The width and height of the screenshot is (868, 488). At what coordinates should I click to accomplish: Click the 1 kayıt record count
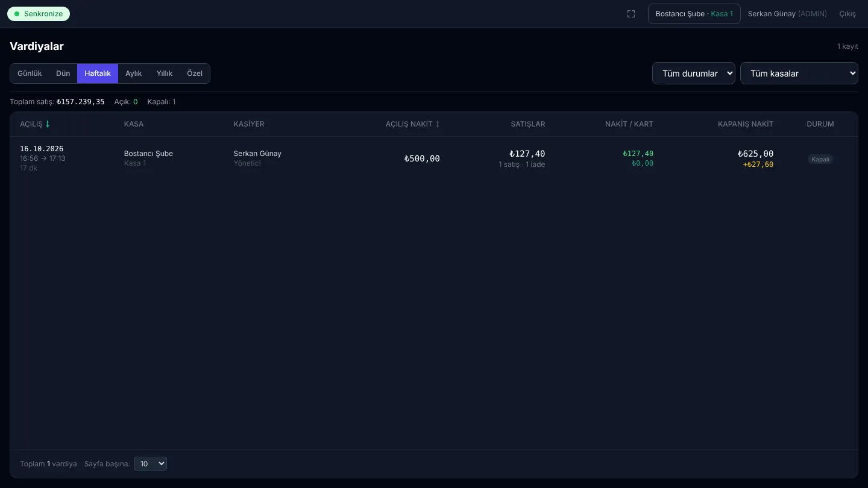[x=848, y=46]
